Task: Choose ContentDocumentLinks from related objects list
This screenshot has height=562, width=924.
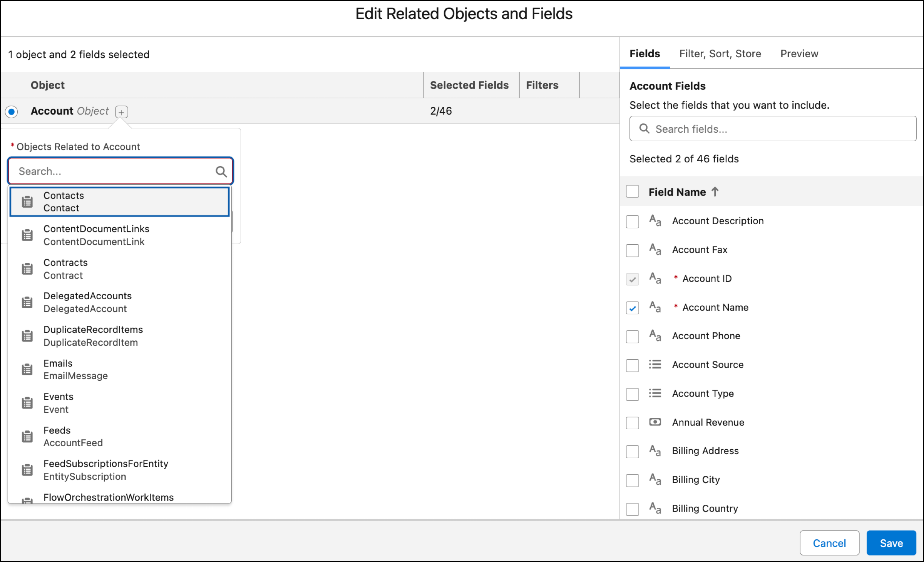Action: [120, 235]
